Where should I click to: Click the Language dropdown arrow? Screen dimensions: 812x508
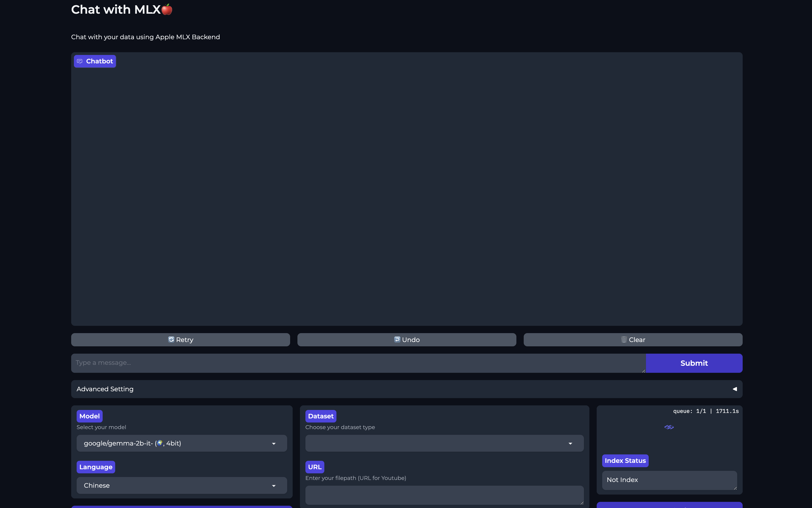click(274, 486)
